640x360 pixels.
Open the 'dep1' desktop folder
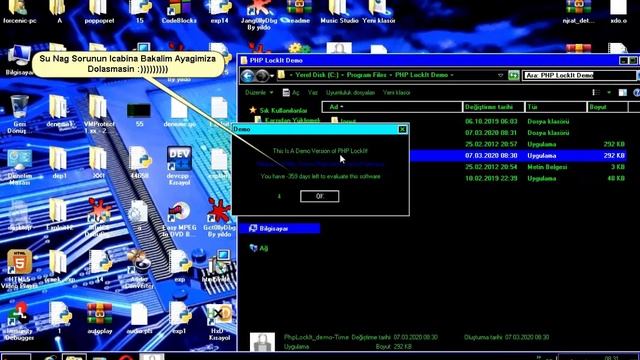[59, 163]
